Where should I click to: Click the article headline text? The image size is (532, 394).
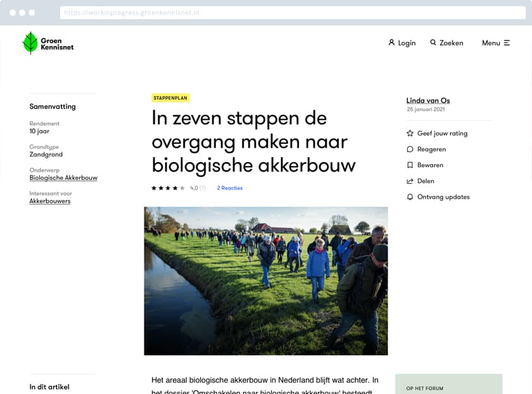click(253, 142)
